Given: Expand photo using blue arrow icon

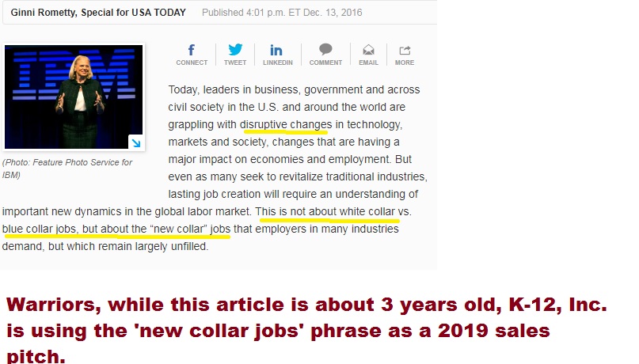Looking at the screenshot, I should point(136,142).
